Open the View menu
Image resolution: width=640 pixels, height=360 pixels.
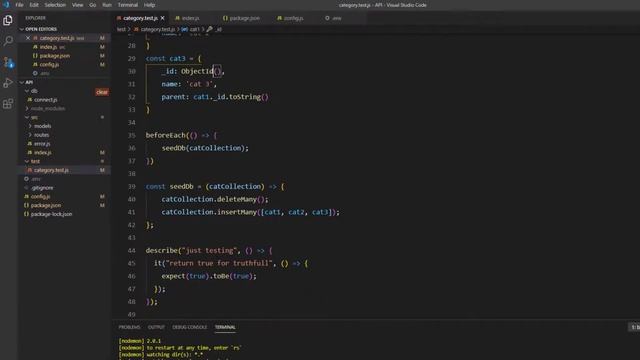click(78, 5)
